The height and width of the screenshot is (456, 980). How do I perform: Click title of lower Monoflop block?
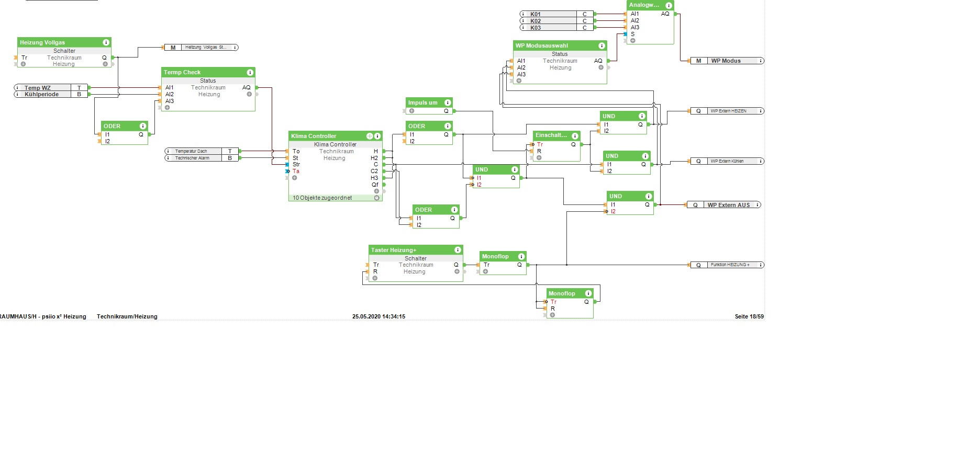click(x=562, y=293)
